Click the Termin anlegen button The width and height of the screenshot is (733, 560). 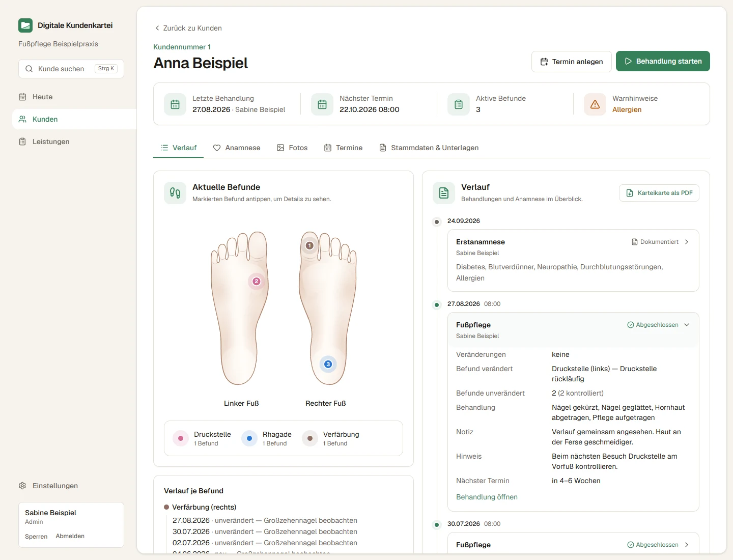pos(572,62)
